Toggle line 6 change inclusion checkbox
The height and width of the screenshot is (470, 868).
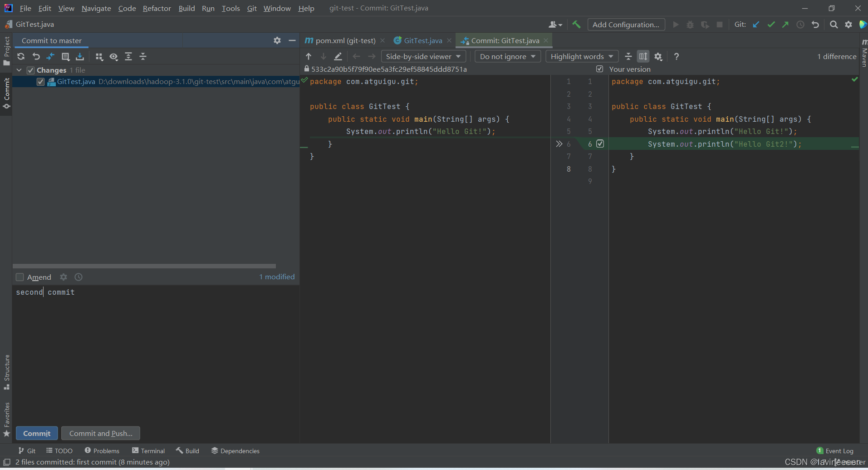tap(600, 144)
